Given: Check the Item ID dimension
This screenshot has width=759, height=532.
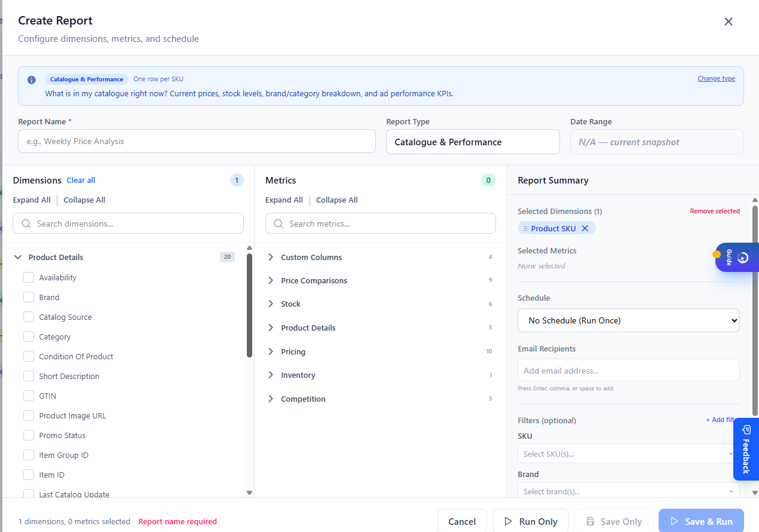Looking at the screenshot, I should 29,475.
